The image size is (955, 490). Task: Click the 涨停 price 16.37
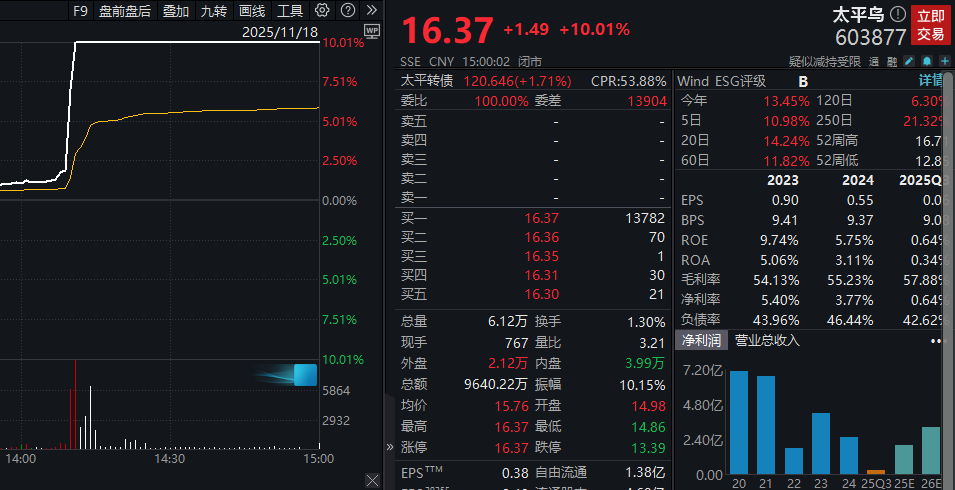point(511,448)
